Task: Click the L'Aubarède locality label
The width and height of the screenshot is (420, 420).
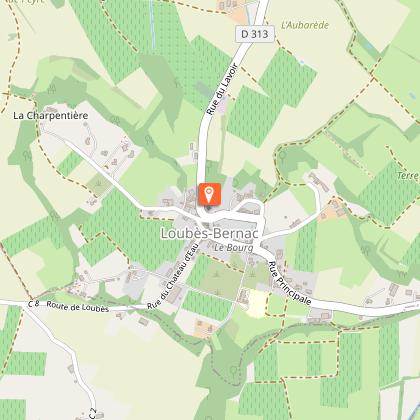Action: click(305, 25)
